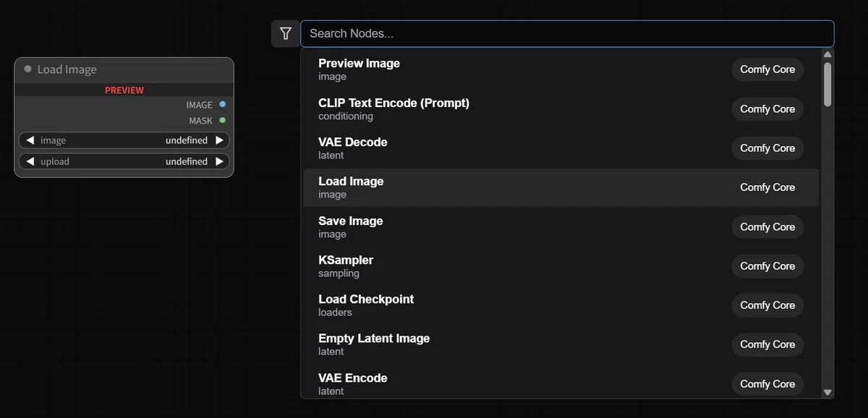Click left arrow on image widget

(30, 140)
